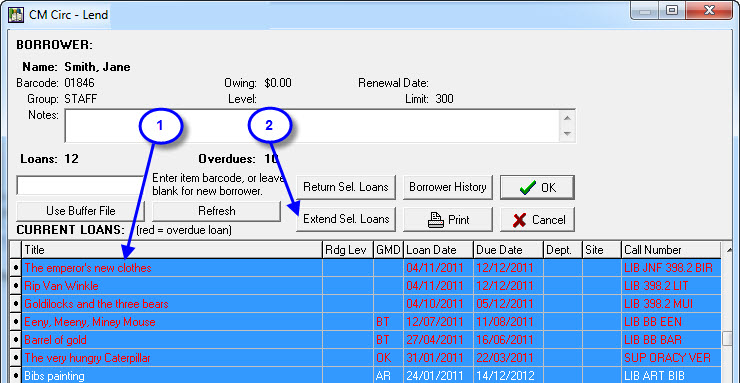The width and height of the screenshot is (740, 383).
Task: Click the red X Cancel button
Action: (x=537, y=220)
